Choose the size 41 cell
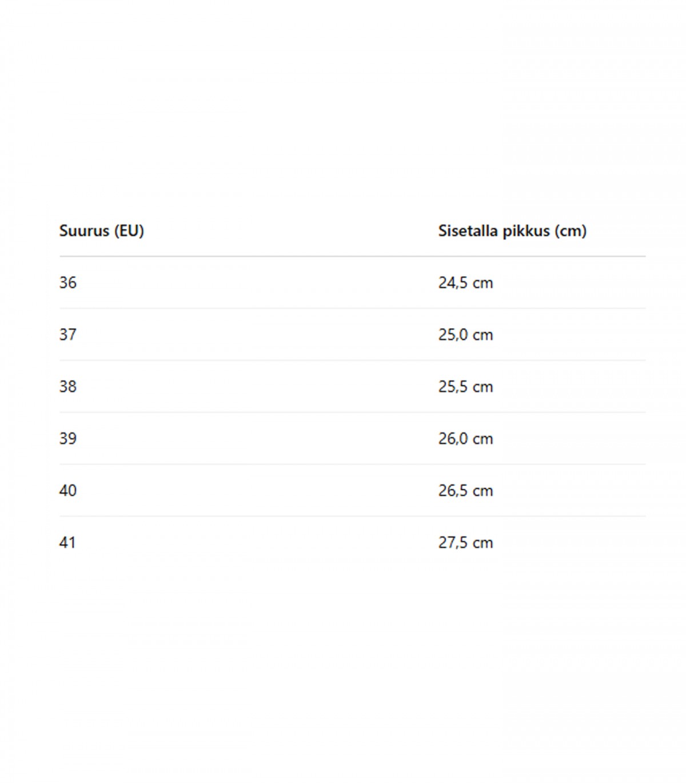The height and width of the screenshot is (784, 686). click(x=67, y=543)
